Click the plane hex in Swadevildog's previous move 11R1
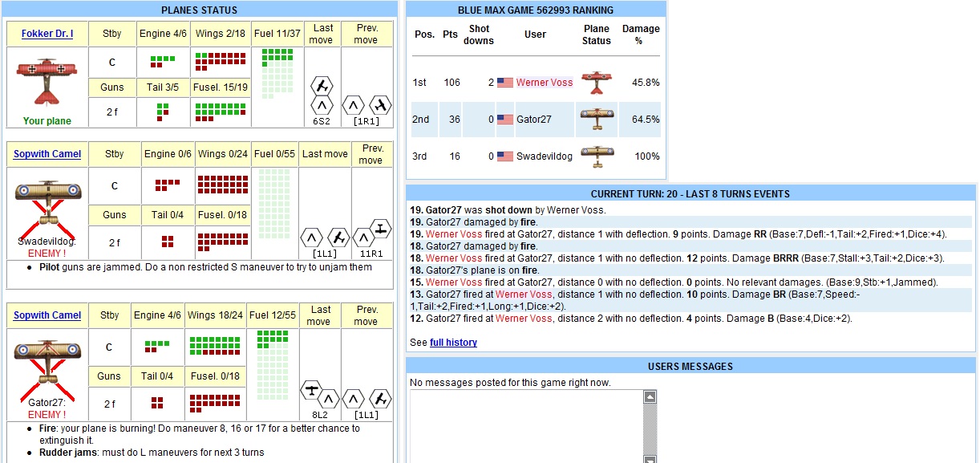Screen dimensions: 980x463 382,228
